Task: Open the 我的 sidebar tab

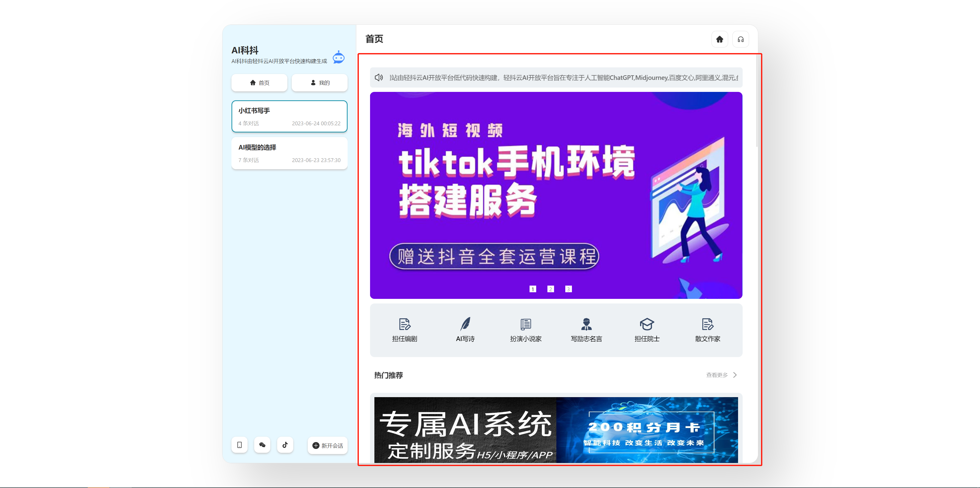Action: tap(320, 82)
